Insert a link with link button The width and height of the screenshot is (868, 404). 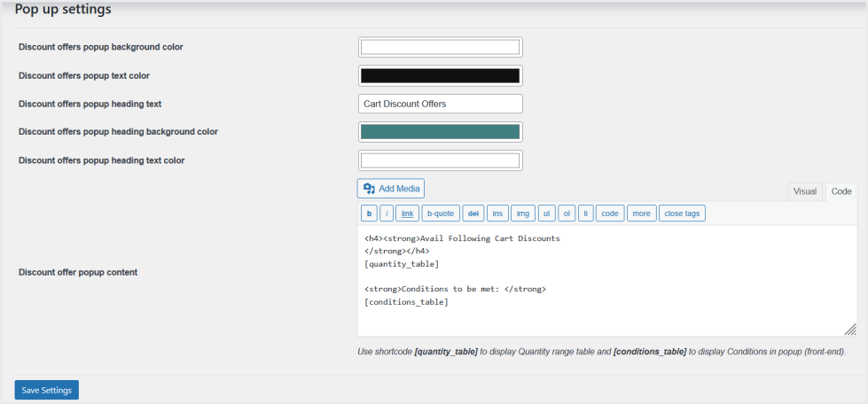[408, 213]
